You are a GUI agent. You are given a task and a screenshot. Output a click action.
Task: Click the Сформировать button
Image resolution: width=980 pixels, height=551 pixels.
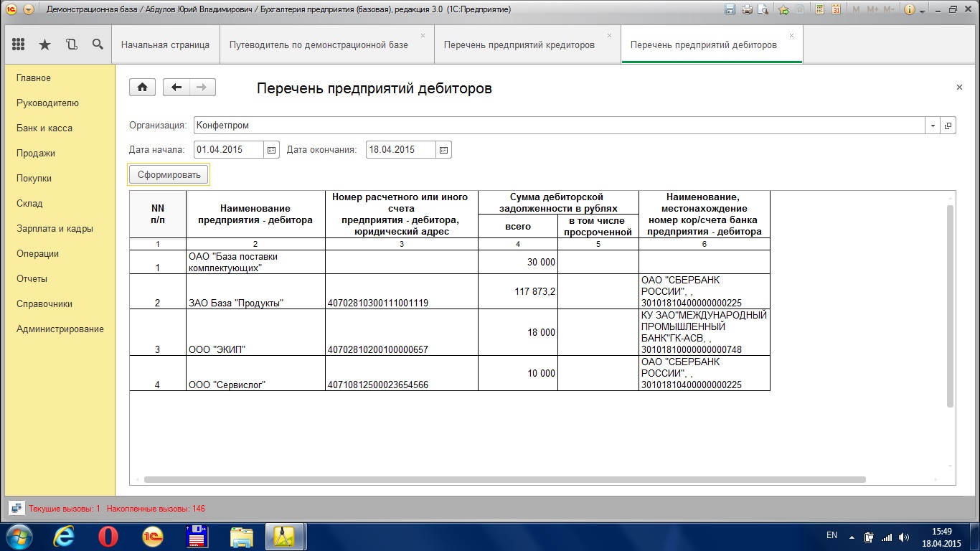point(169,174)
